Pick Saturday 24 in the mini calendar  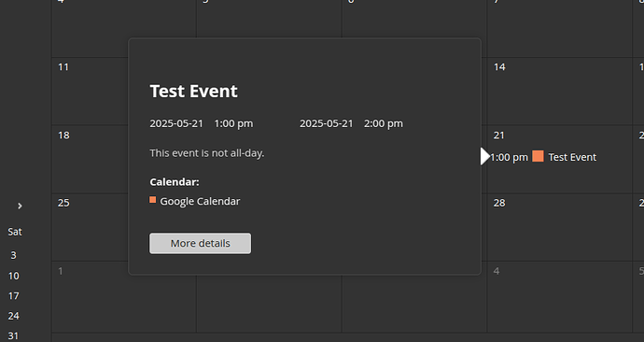(14, 316)
